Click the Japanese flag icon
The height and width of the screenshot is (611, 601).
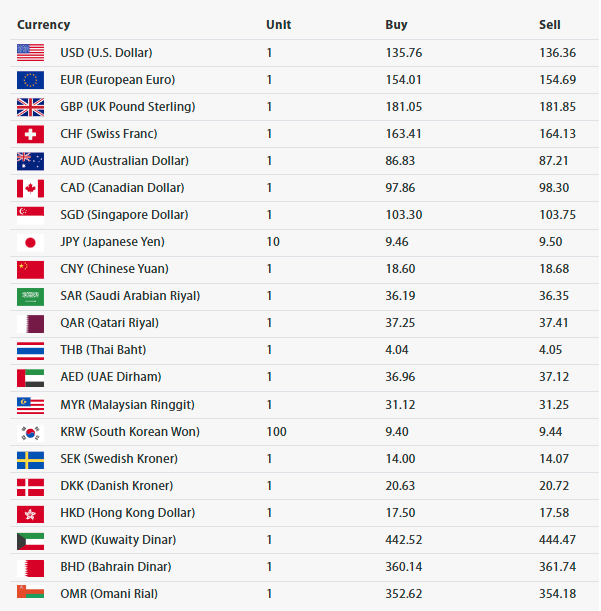coord(30,242)
